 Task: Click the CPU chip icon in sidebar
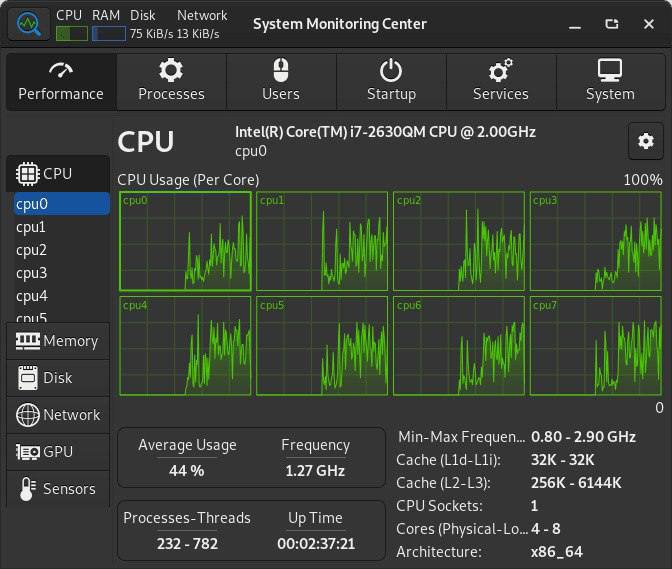pyautogui.click(x=28, y=174)
